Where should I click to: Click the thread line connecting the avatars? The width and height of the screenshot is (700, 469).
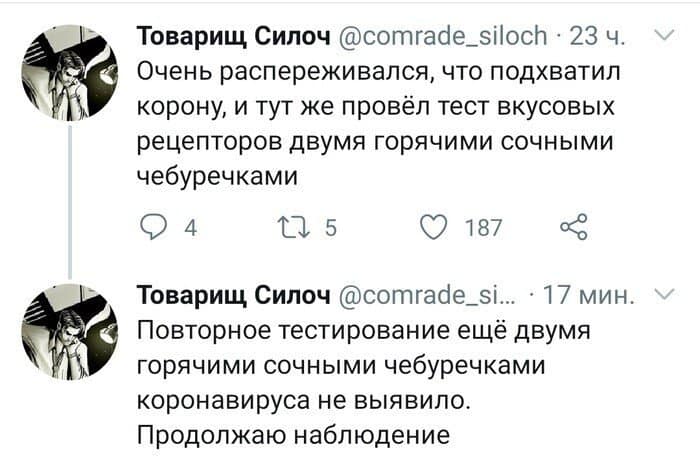click(70, 202)
